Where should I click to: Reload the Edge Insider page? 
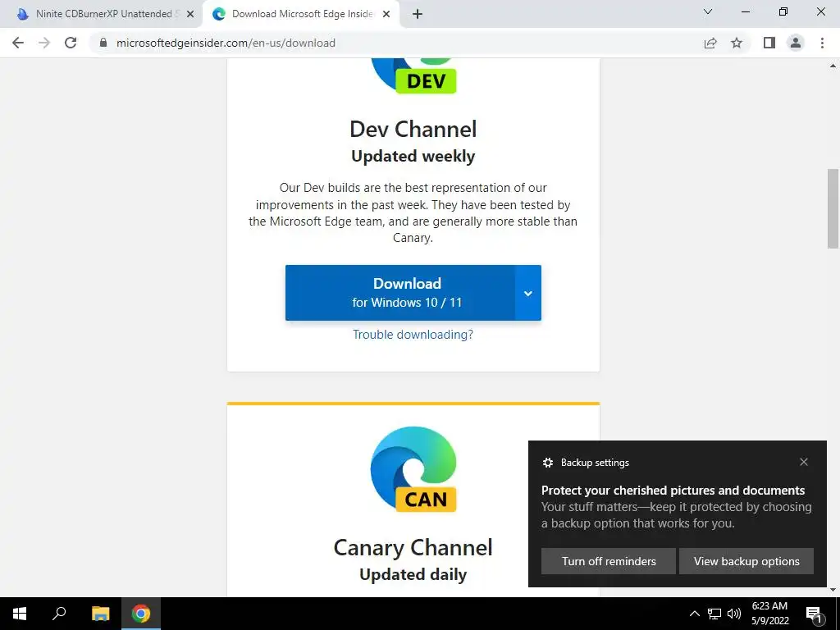tap(71, 43)
